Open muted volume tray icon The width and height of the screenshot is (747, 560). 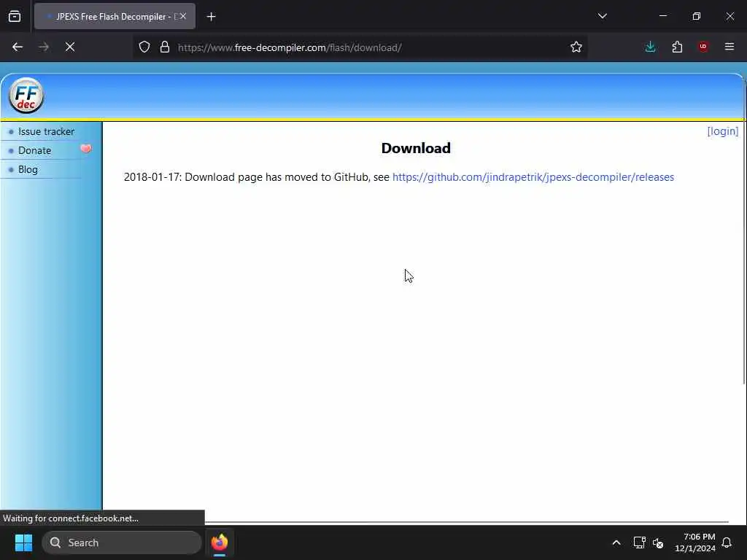(658, 542)
